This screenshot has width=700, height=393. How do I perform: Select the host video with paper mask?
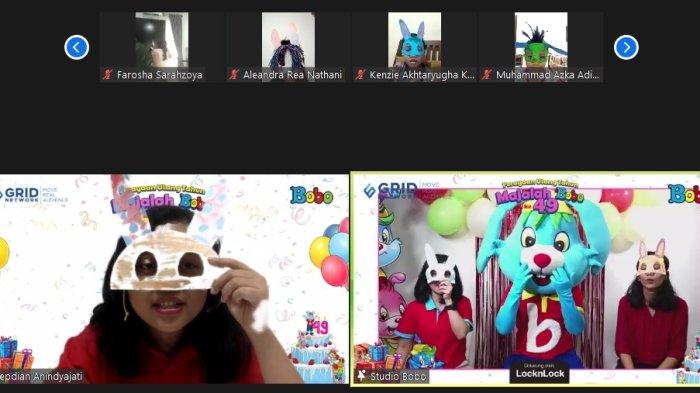(174, 279)
